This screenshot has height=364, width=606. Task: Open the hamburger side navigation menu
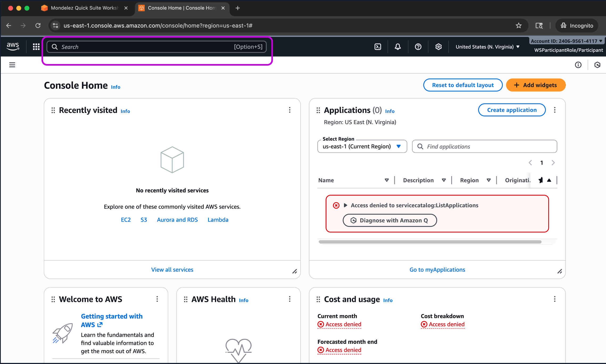pyautogui.click(x=12, y=65)
